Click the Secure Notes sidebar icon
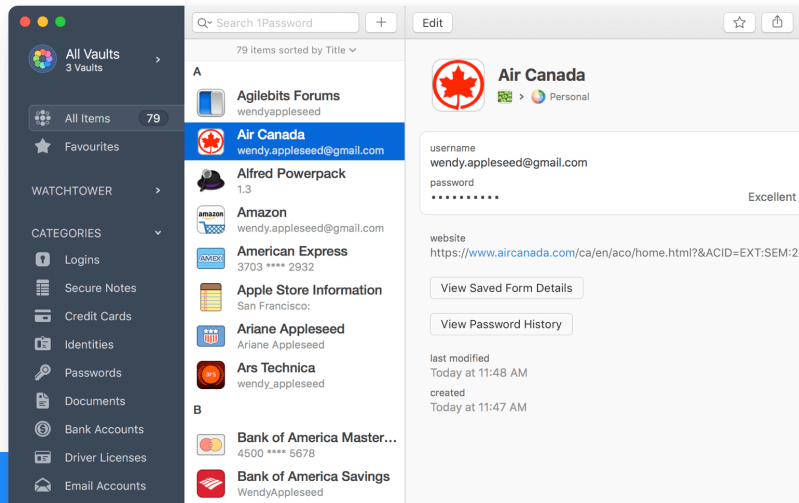Image resolution: width=799 pixels, height=503 pixels. coord(43,288)
